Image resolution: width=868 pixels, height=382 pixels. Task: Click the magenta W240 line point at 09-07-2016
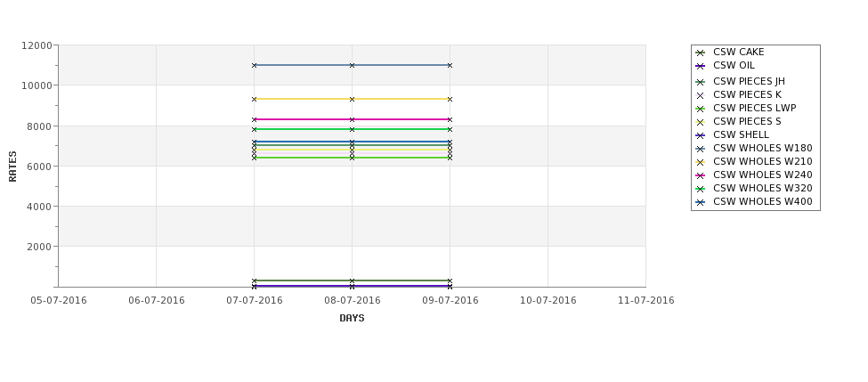click(450, 119)
